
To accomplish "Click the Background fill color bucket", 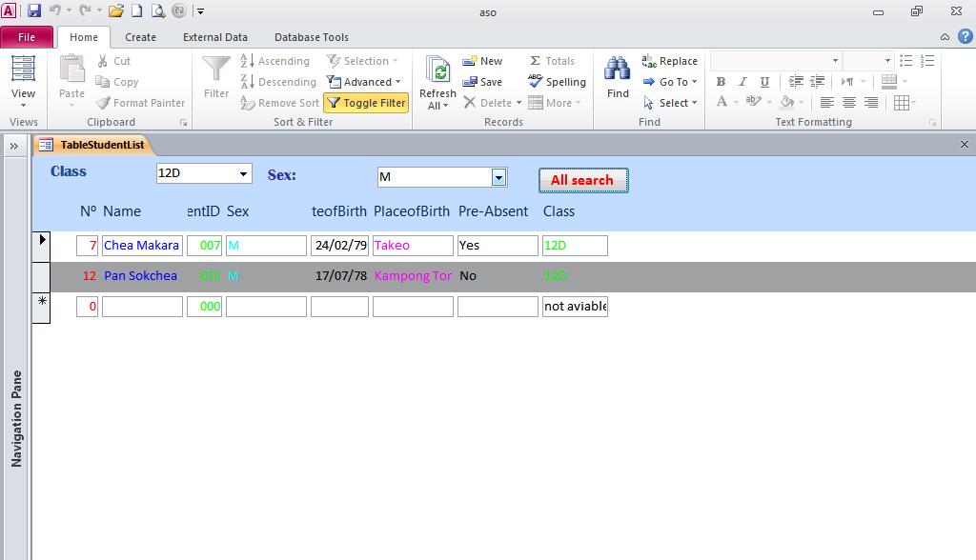I will point(786,102).
